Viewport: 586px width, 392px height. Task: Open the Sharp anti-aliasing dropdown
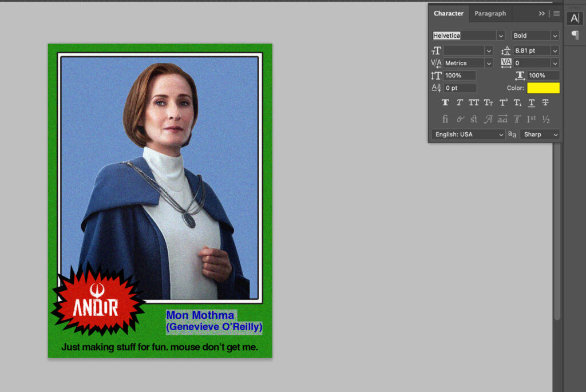(540, 134)
